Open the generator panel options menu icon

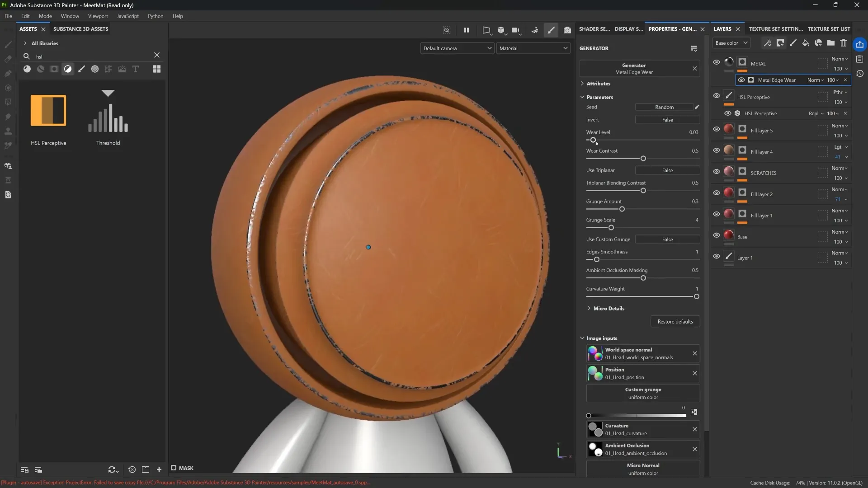point(694,48)
